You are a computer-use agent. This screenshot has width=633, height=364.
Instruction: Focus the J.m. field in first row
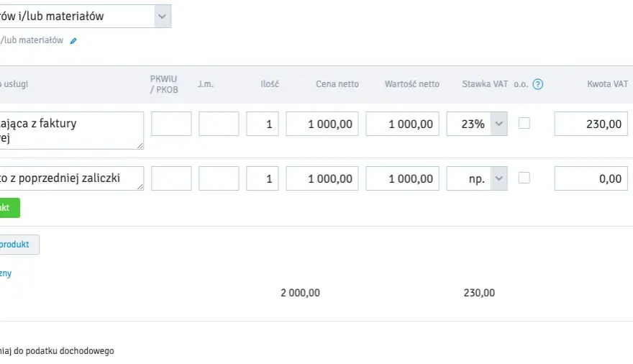click(219, 124)
